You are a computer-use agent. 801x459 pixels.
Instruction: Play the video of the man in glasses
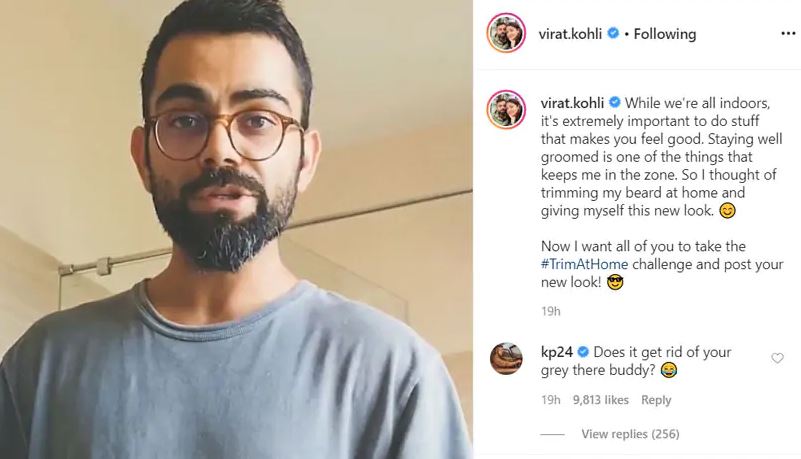click(236, 229)
